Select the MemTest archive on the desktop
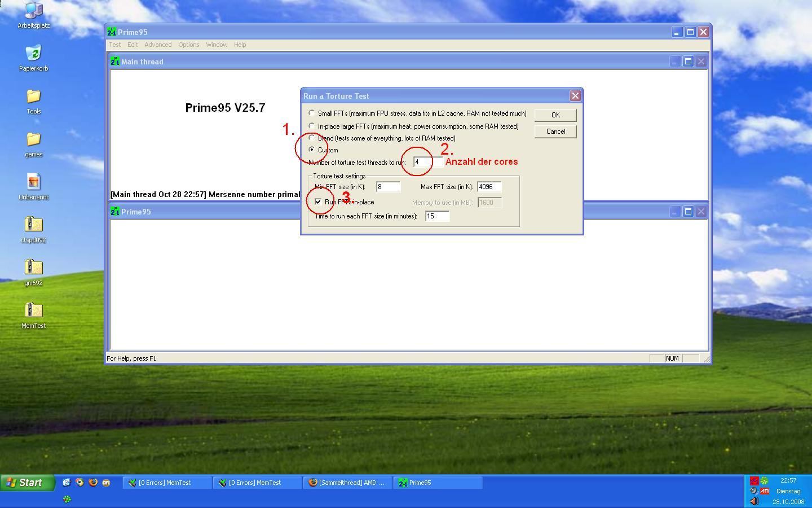The height and width of the screenshot is (508, 812). pos(33,310)
